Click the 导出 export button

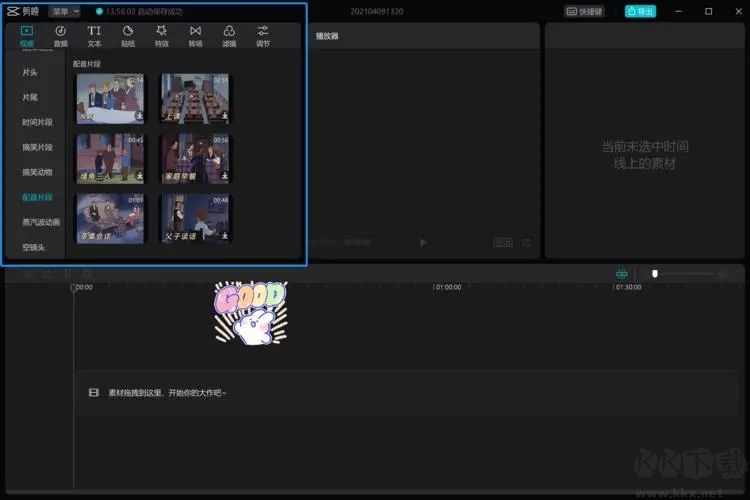[x=640, y=11]
